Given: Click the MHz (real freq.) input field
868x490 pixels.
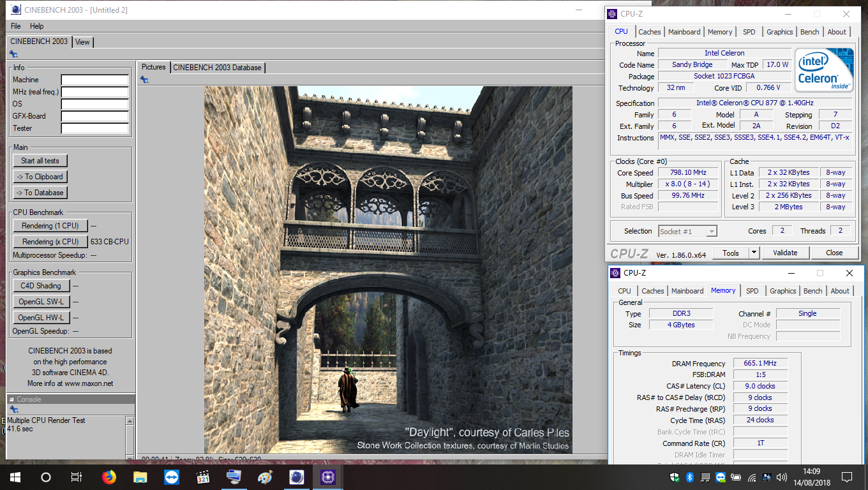Looking at the screenshot, I should [x=95, y=92].
